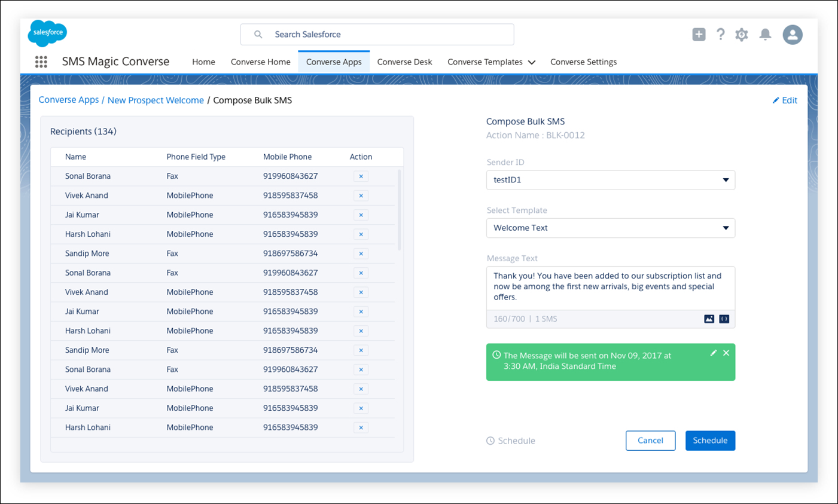The width and height of the screenshot is (838, 504).
Task: Click the recipients list scrollbar
Action: pos(399,210)
